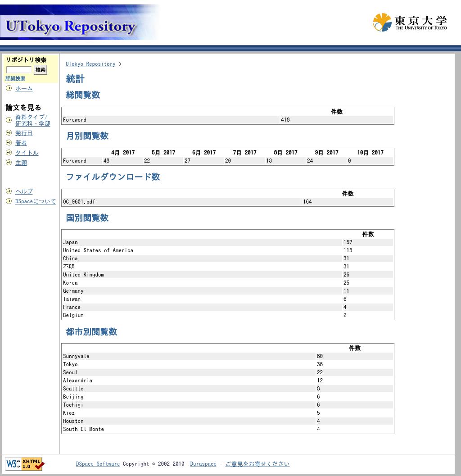Viewport: 461px width, 476px height.
Task: Click the Belgium country row
Action: coord(228,315)
